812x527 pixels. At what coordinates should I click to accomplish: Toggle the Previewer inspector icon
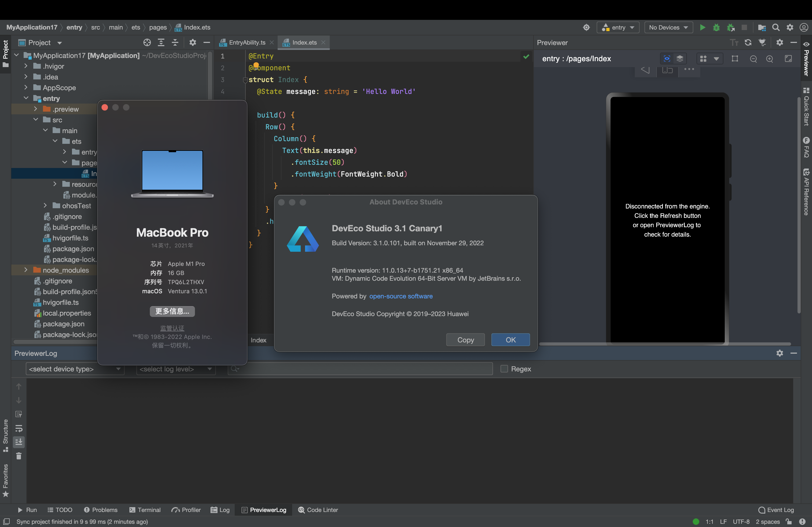(762, 42)
